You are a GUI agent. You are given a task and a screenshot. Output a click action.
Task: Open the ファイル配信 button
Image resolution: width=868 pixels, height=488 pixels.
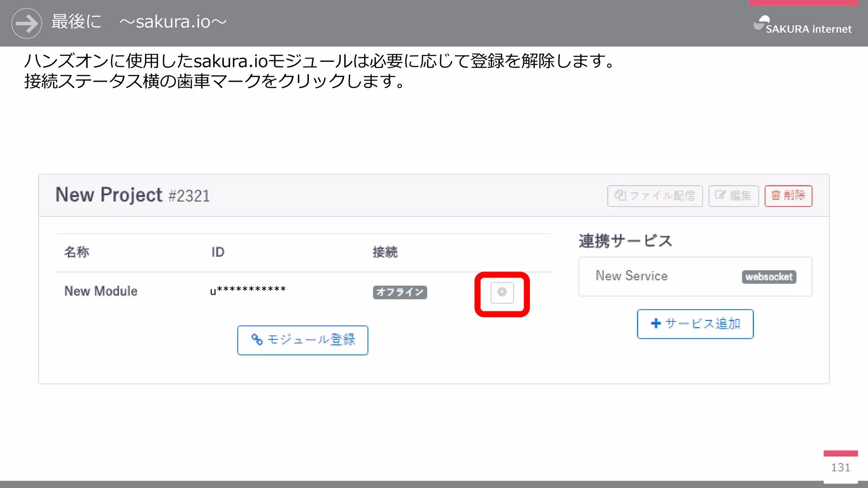pos(655,196)
